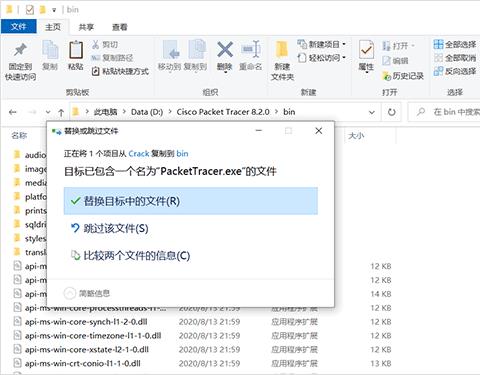The image size is (480, 375).
Task: Choose 粘贴快捷方式 in clipboard group
Action: (x=120, y=71)
